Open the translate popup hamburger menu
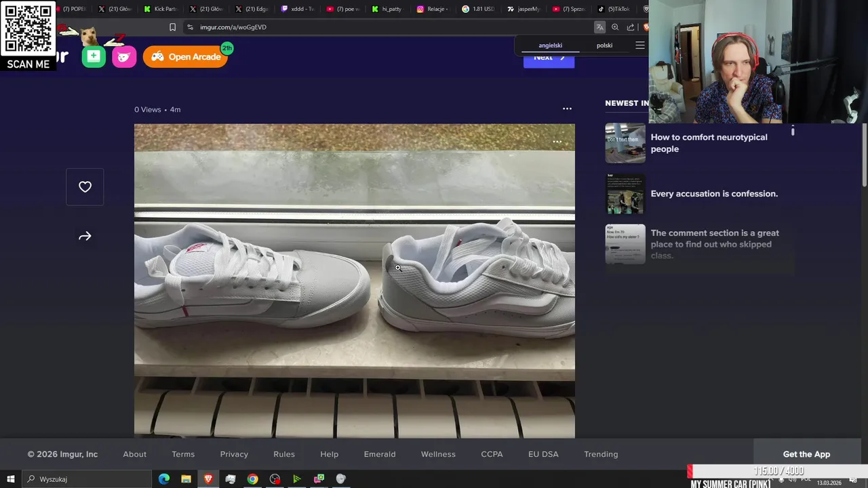Image resolution: width=868 pixels, height=488 pixels. [639, 45]
